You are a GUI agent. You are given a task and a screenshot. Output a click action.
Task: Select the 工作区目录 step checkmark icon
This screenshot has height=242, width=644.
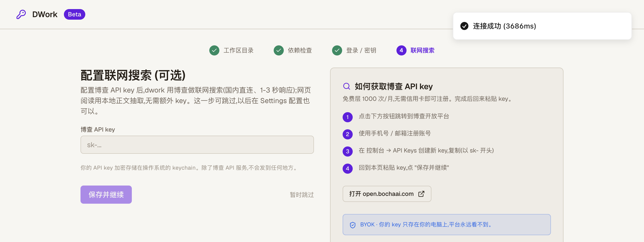tap(214, 50)
